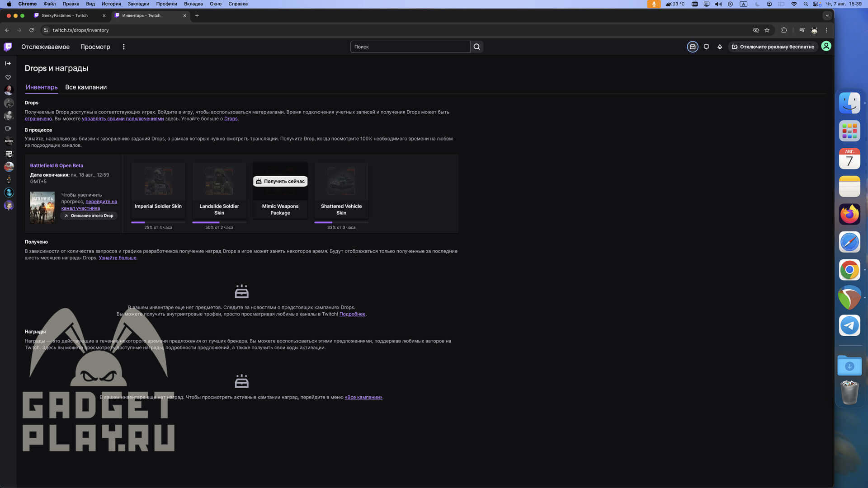Open the three-dots more menu beside Просмотр
868x488 pixels.
[123, 47]
